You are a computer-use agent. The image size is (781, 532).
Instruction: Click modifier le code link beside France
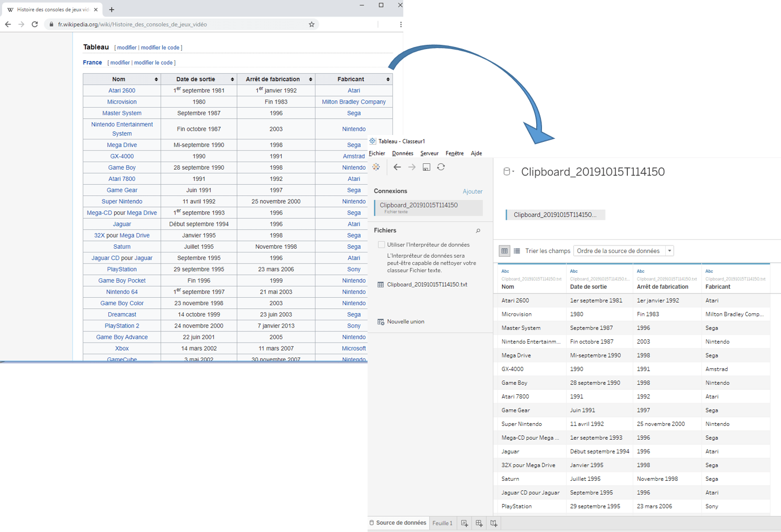(154, 63)
